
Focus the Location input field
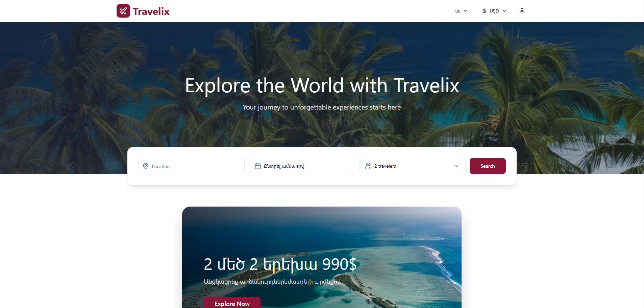tap(191, 166)
